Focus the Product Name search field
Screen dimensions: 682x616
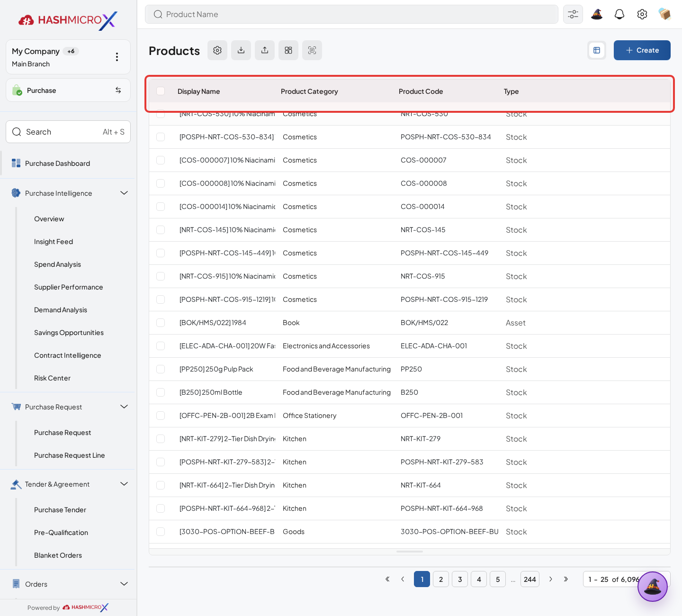[351, 14]
